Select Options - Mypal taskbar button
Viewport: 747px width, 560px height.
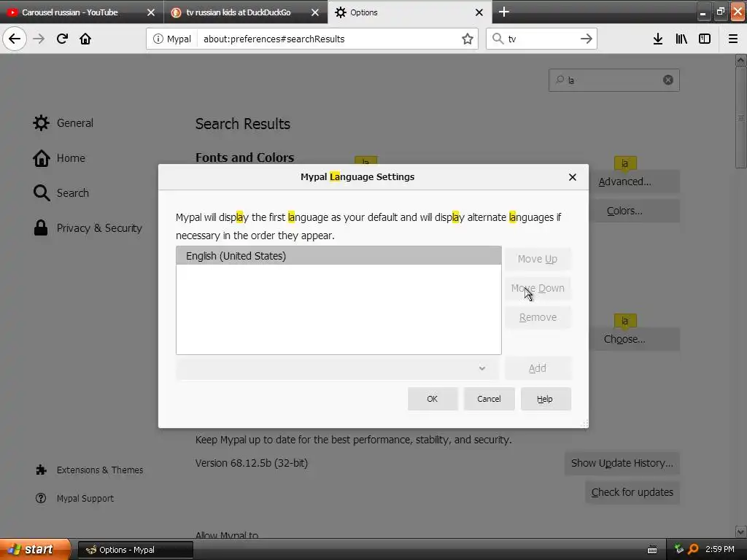pyautogui.click(x=135, y=550)
